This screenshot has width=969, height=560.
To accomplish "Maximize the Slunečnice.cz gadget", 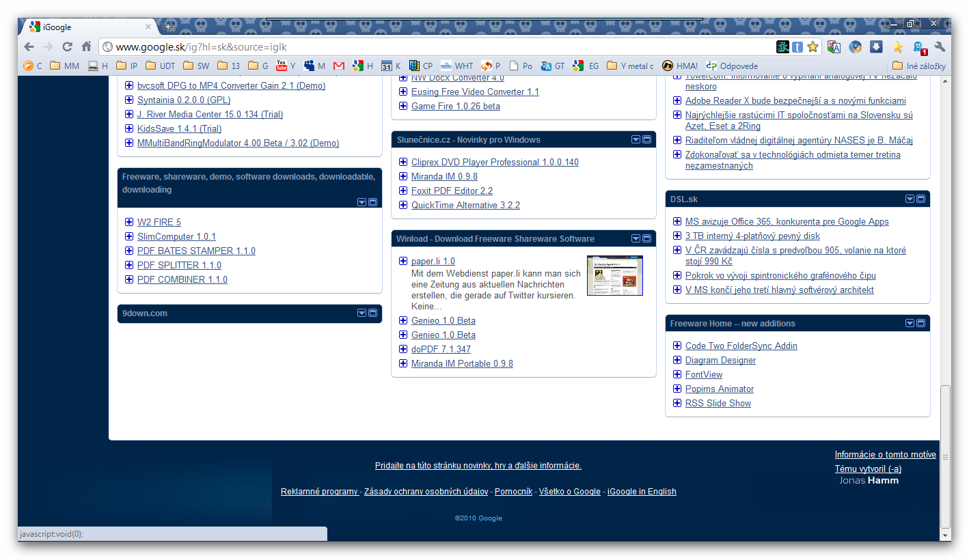I will [x=646, y=139].
